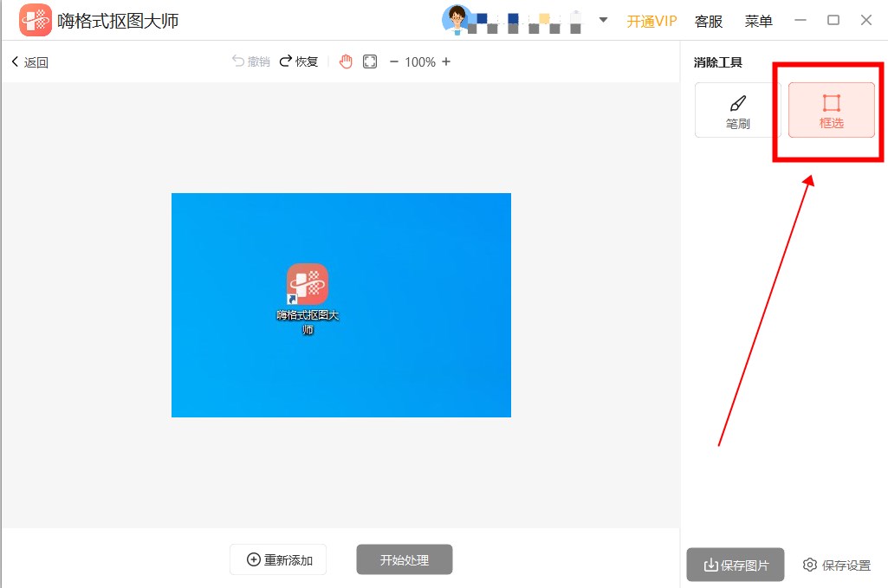Select the hand pan tool
This screenshot has width=888, height=588.
346,61
